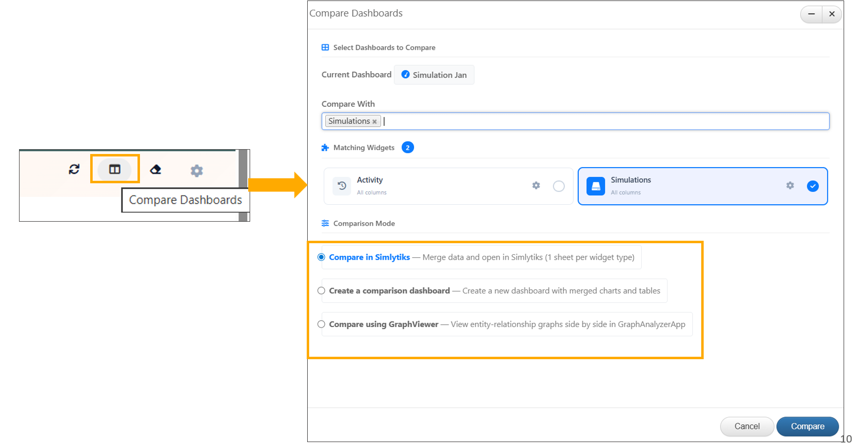Cancel the Compare Dashboards dialog

click(747, 426)
